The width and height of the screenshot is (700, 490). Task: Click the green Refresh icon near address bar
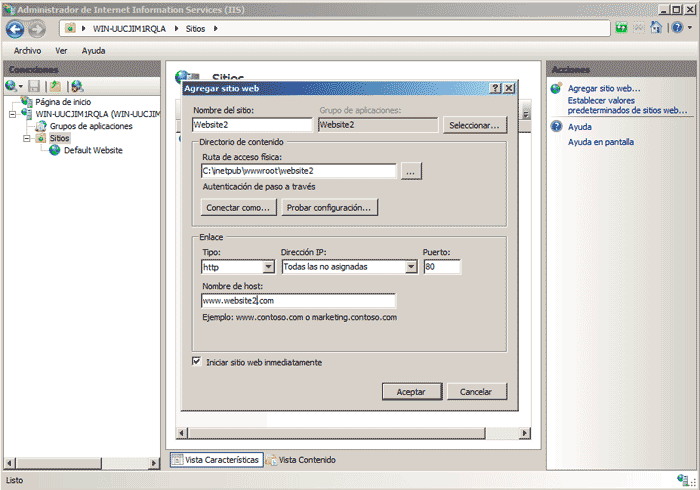pyautogui.click(x=622, y=29)
